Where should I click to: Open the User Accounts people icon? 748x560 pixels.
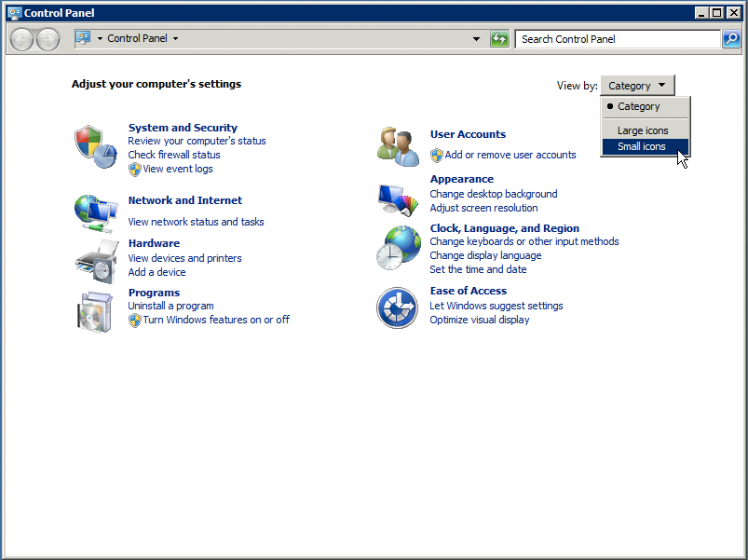point(398,146)
